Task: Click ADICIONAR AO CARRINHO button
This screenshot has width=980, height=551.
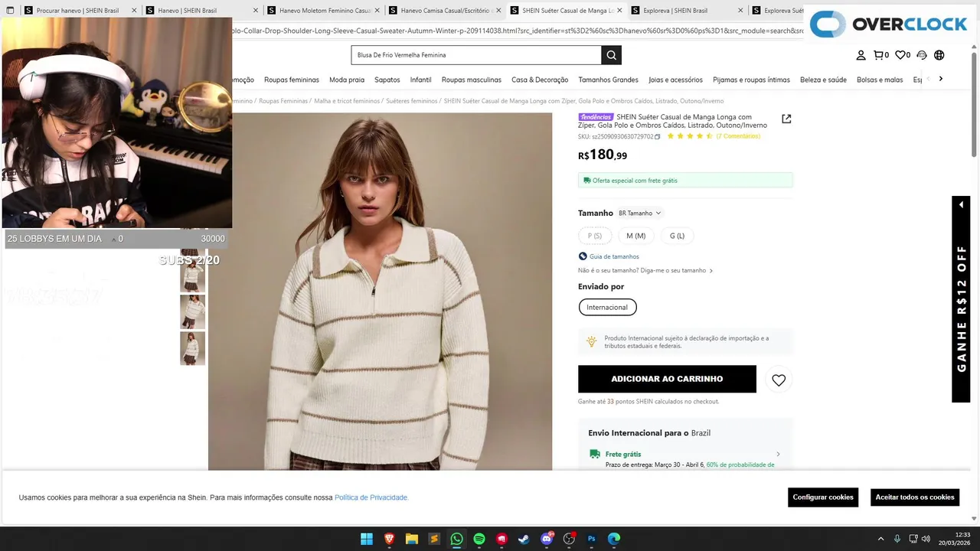Action: (667, 379)
